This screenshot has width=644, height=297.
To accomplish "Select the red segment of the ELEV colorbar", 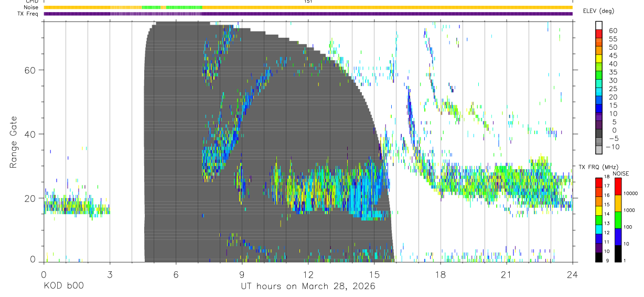I will 599,35.
